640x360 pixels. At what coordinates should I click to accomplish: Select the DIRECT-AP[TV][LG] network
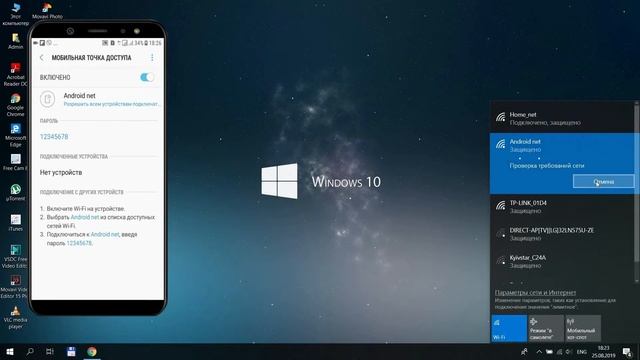click(562, 234)
